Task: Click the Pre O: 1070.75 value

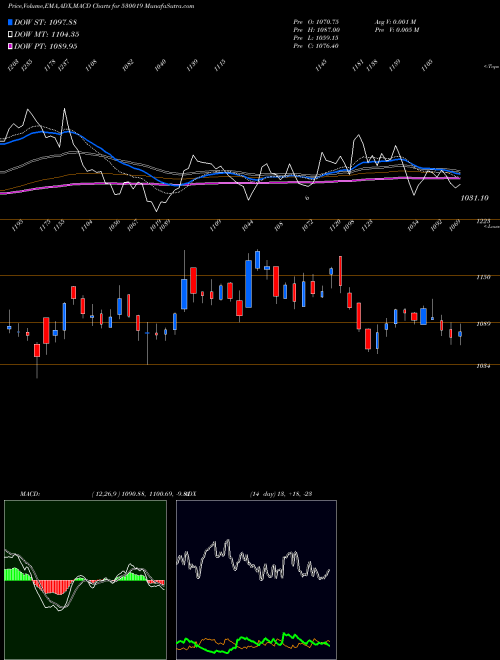Action: pos(316,22)
